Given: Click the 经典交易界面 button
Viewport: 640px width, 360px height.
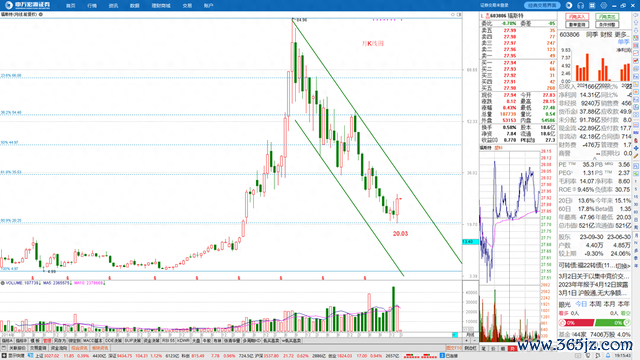Looking at the screenshot, I should click(542, 6).
